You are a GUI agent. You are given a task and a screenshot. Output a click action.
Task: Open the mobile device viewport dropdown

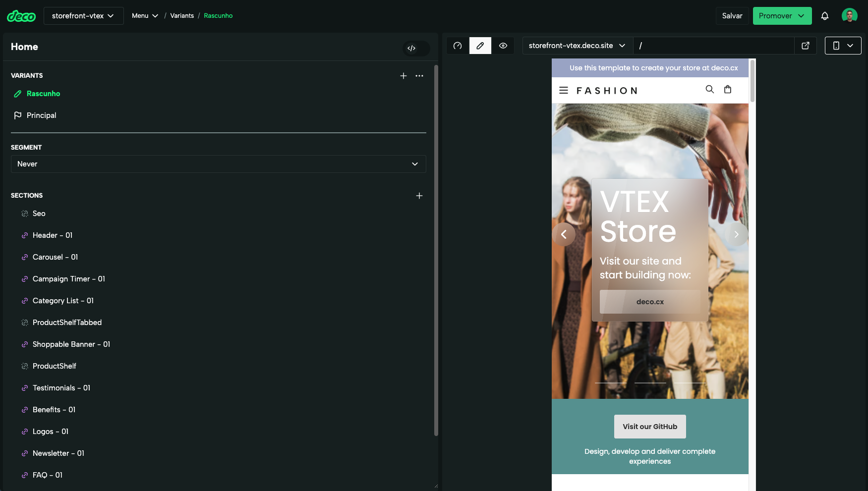[843, 46]
